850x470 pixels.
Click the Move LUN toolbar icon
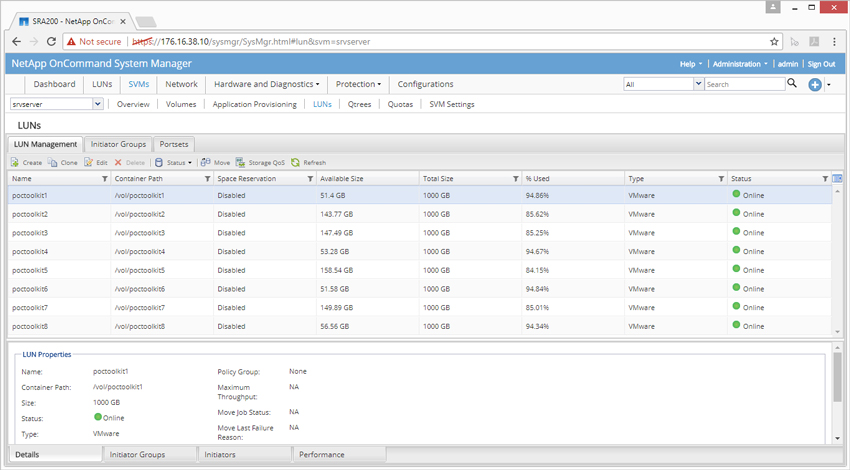(205, 162)
